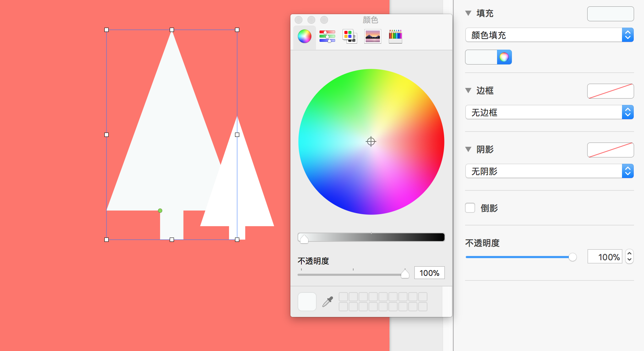Screen dimensions: 644x351
Task: Close the 颜色 color panel window
Action: click(299, 20)
